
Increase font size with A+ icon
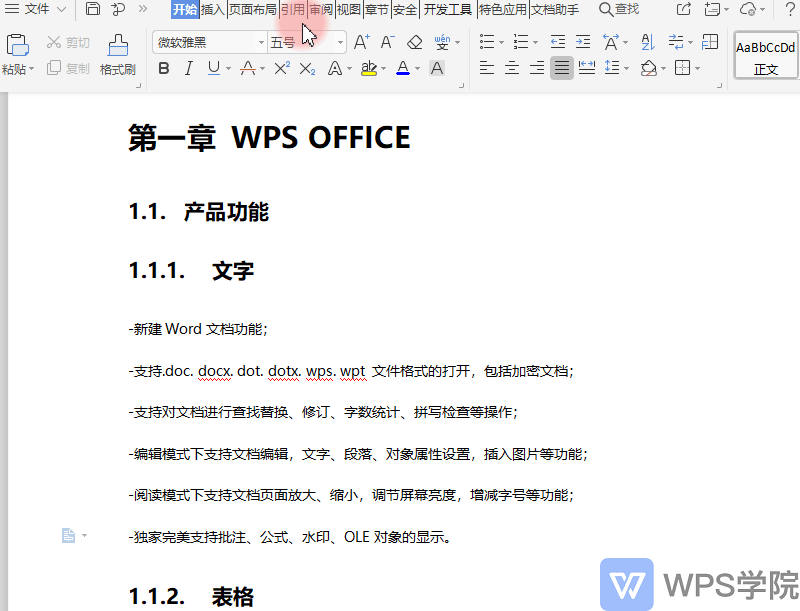tap(362, 42)
